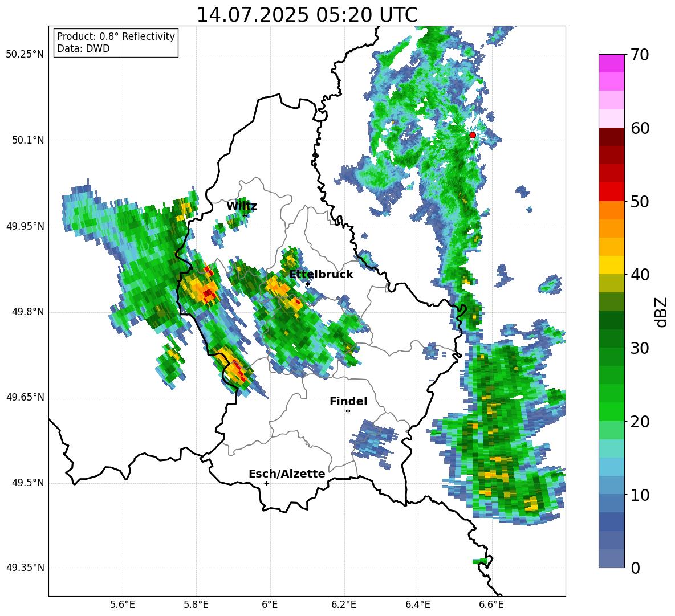The width and height of the screenshot is (675, 616).
Task: Click the 49.5°N latitude label
Action: pos(27,483)
